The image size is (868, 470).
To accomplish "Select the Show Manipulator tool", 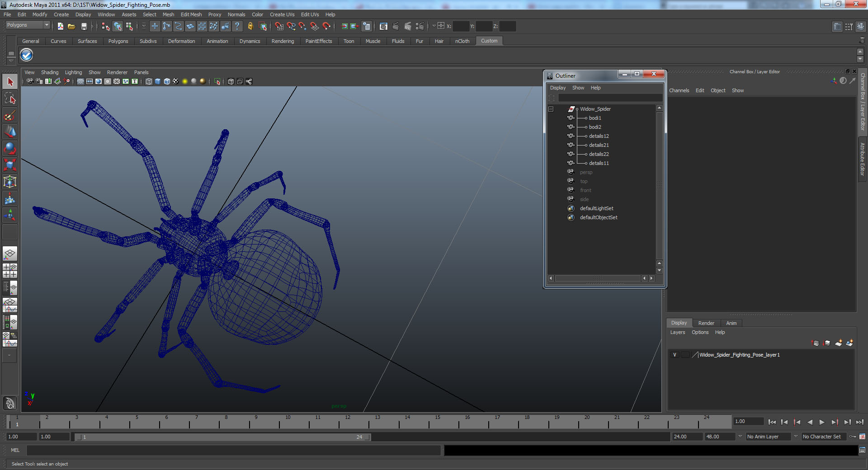I will (x=10, y=215).
